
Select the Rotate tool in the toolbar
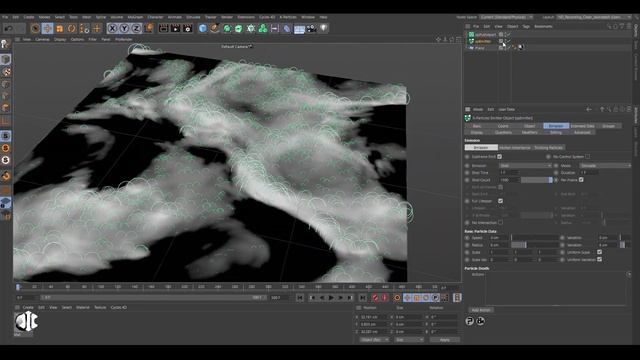[72, 28]
